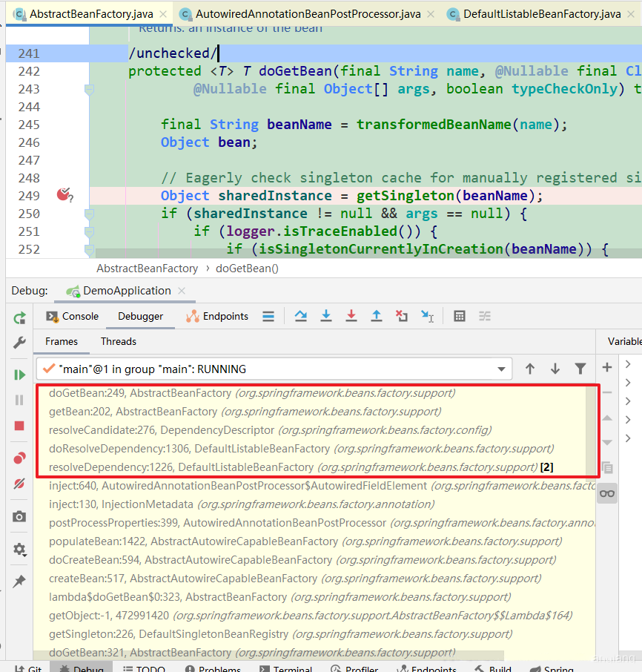
Task: Toggle Mute Breakpoints icon
Action: pos(19,484)
